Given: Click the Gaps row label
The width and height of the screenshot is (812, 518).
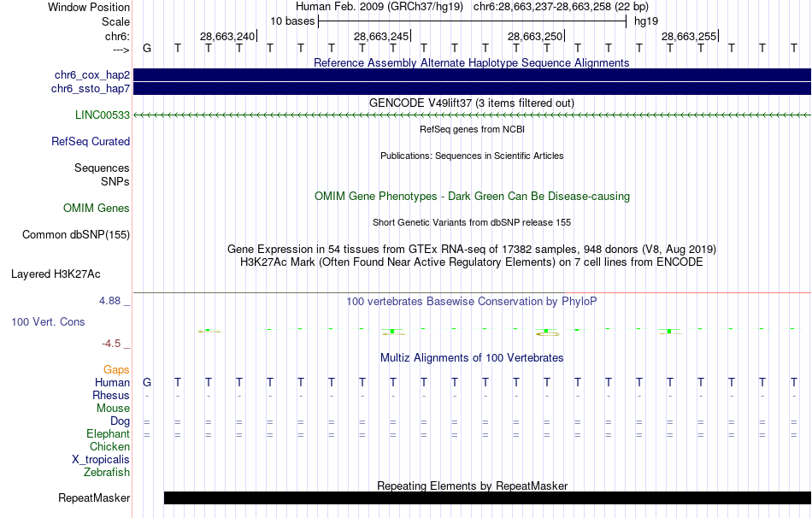Looking at the screenshot, I should (x=116, y=369).
